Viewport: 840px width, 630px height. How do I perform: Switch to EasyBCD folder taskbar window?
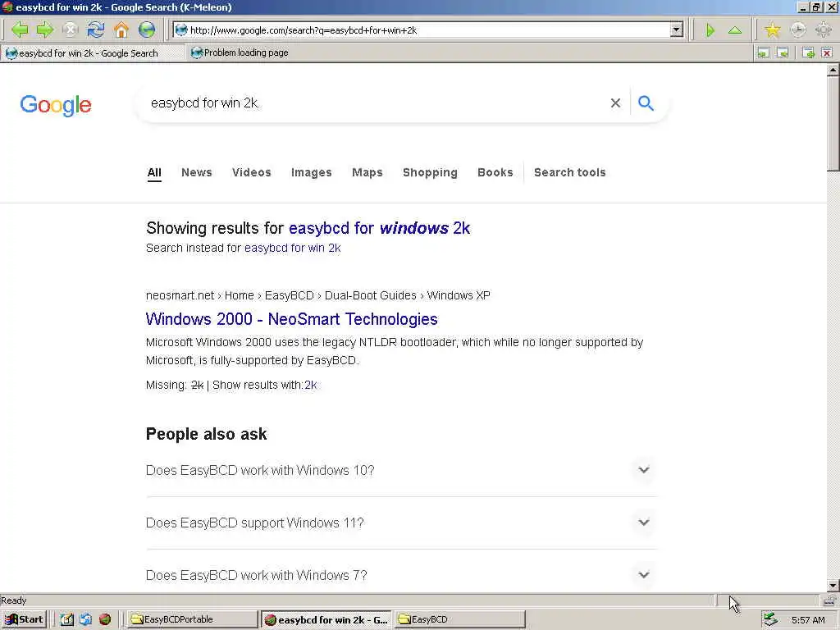[459, 619]
